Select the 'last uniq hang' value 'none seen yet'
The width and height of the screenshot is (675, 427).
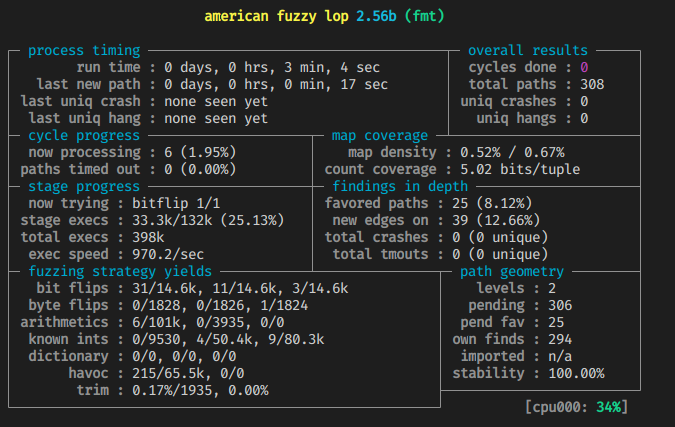216,118
